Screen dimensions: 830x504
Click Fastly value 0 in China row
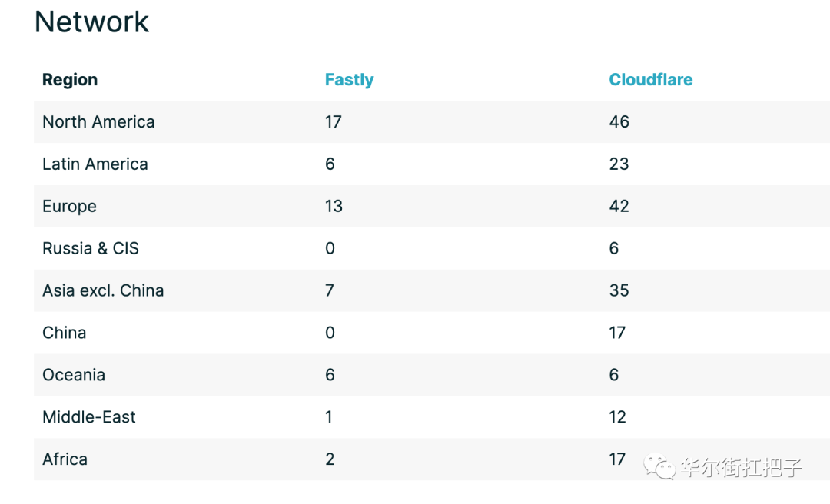tap(330, 333)
